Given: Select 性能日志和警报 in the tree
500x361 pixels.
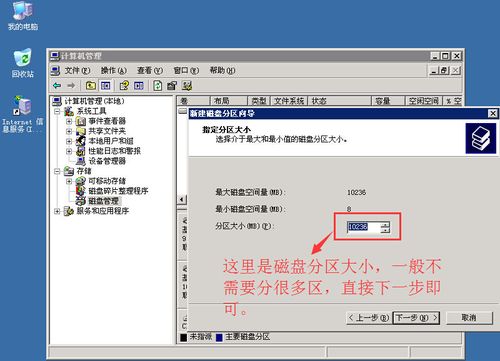Looking at the screenshot, I should coord(114,151).
